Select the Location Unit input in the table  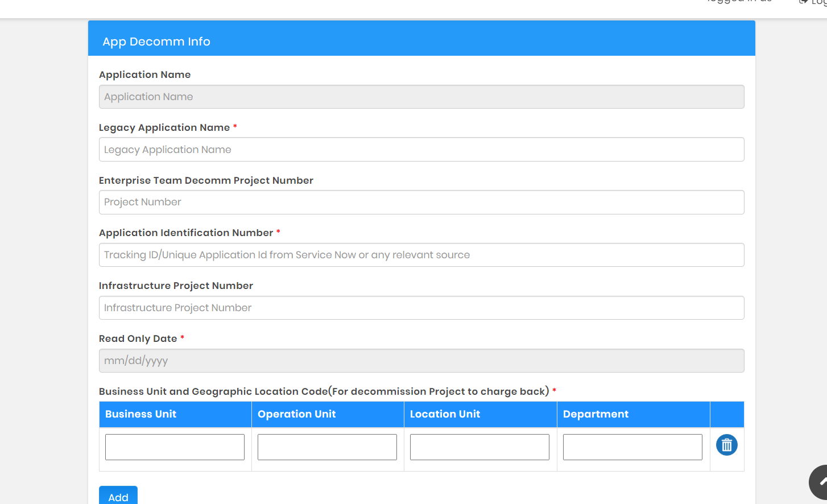pos(479,447)
